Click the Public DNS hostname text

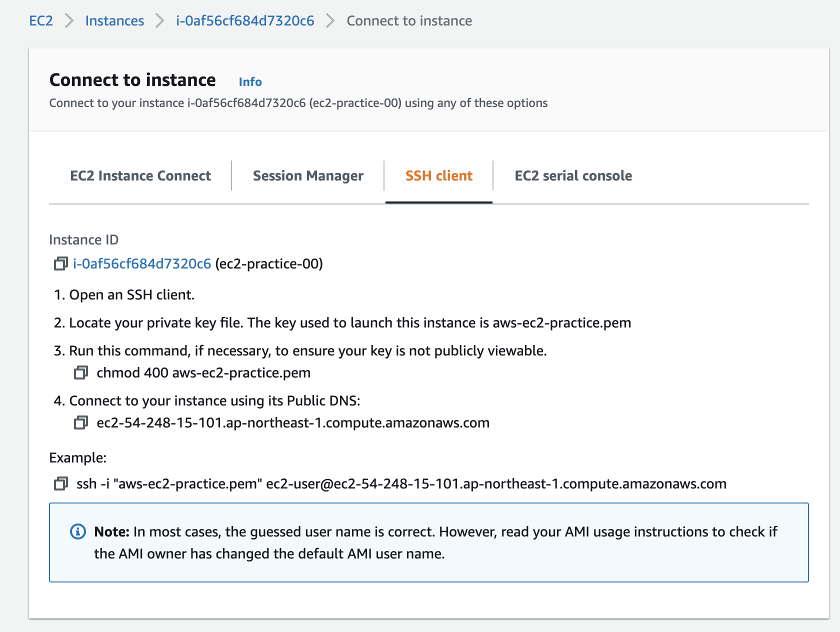pos(293,422)
